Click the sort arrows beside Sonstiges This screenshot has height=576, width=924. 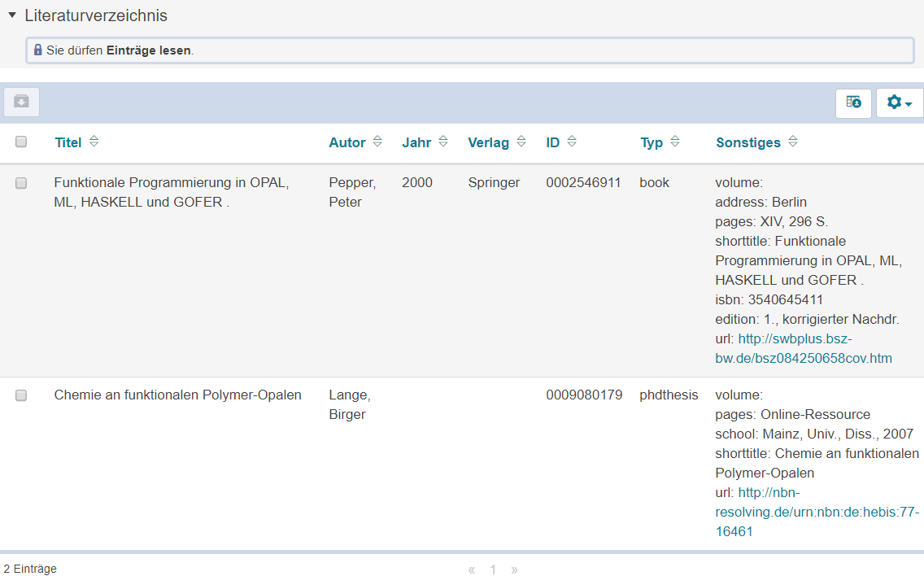tap(793, 142)
